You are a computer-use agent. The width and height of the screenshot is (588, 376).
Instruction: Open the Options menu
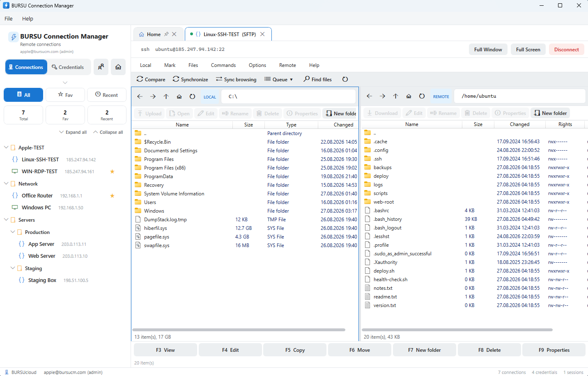pyautogui.click(x=257, y=65)
